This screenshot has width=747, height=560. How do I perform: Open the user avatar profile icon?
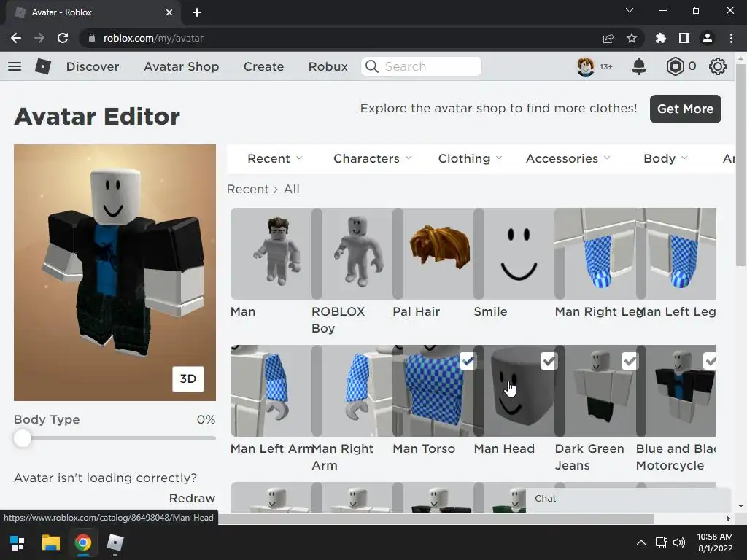tap(586, 66)
